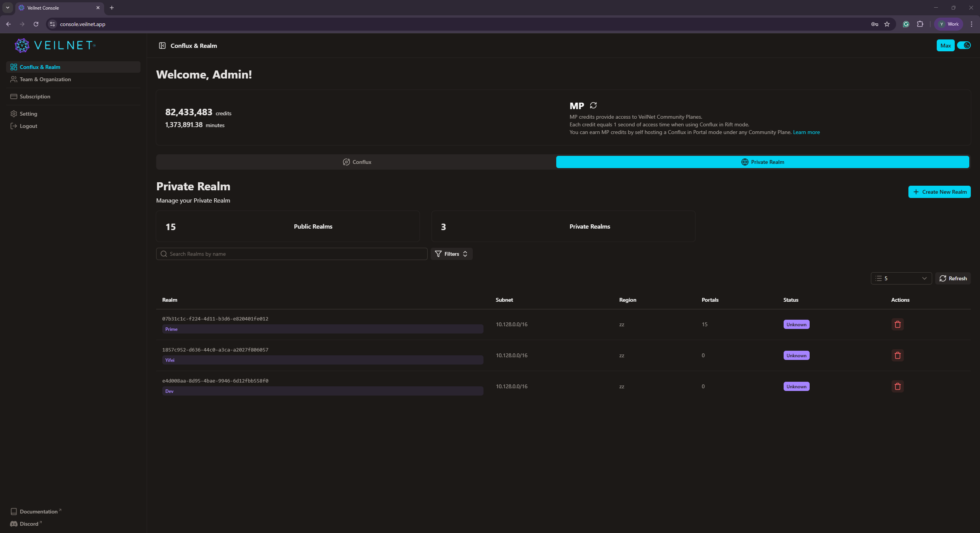Bookmark this page with star icon

pos(887,24)
